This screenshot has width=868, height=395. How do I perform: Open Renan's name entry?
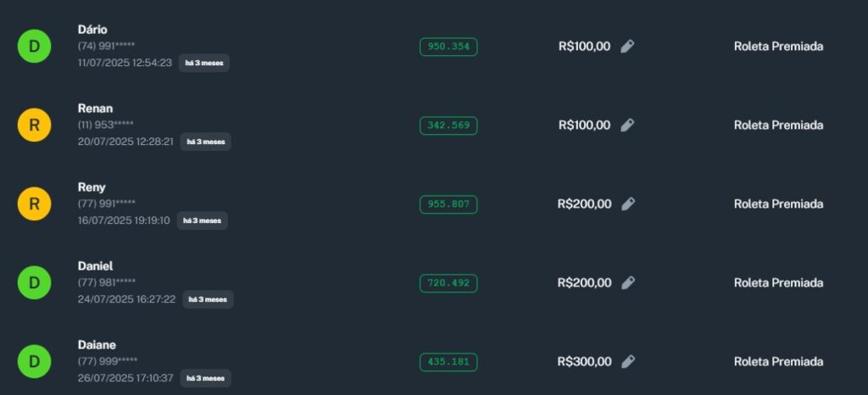point(95,108)
